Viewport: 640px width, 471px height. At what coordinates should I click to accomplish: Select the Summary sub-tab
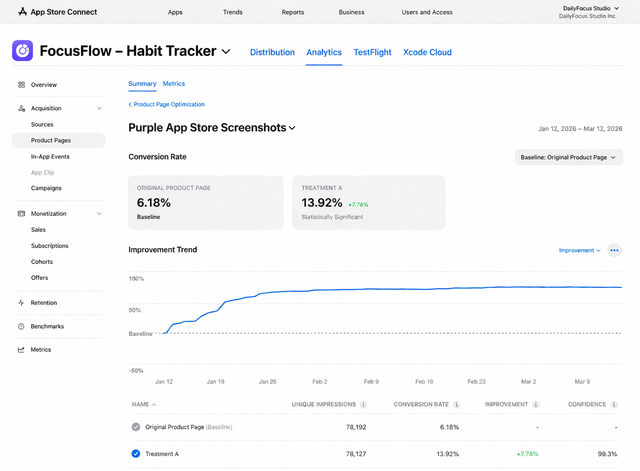point(142,84)
